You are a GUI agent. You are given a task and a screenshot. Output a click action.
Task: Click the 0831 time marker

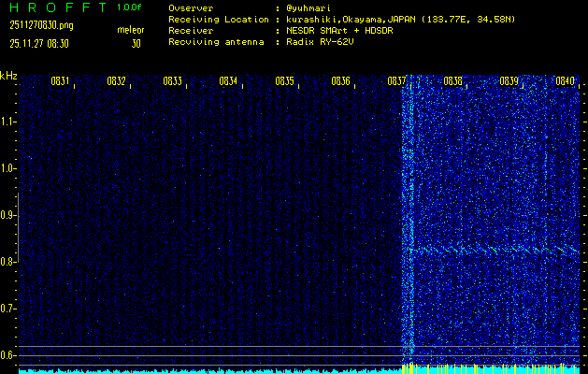[x=60, y=81]
